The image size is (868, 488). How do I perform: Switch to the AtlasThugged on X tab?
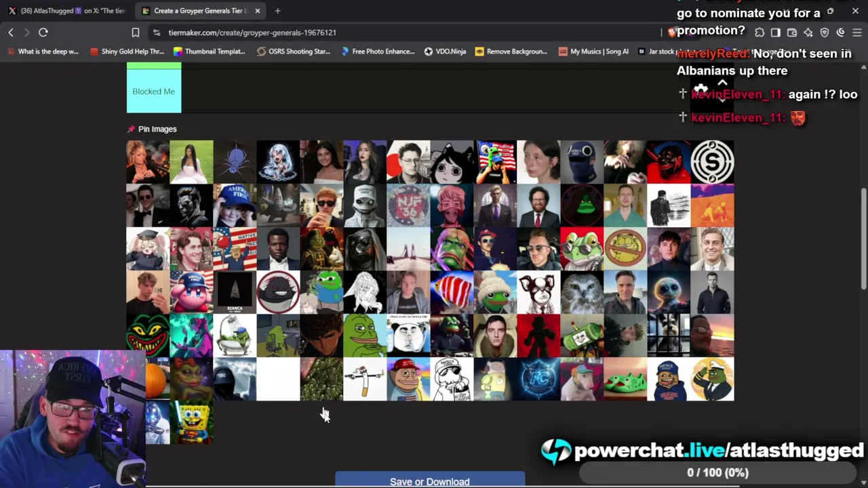tap(66, 11)
